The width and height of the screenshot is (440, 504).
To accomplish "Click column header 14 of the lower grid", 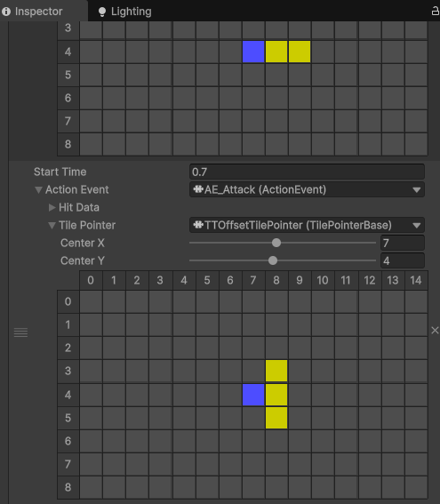I will [x=416, y=280].
